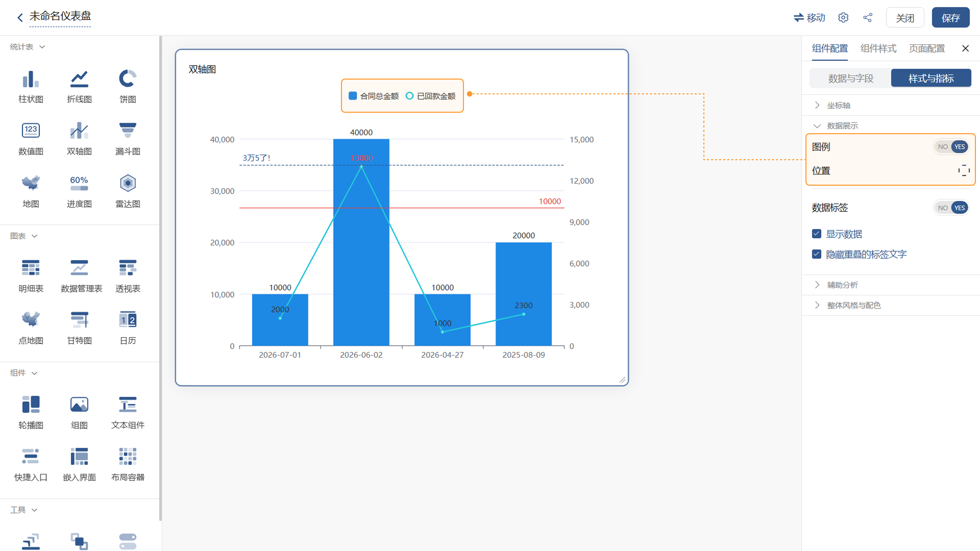The height and width of the screenshot is (551, 980).
Task: Switch to 组件样式 tab
Action: pos(878,48)
